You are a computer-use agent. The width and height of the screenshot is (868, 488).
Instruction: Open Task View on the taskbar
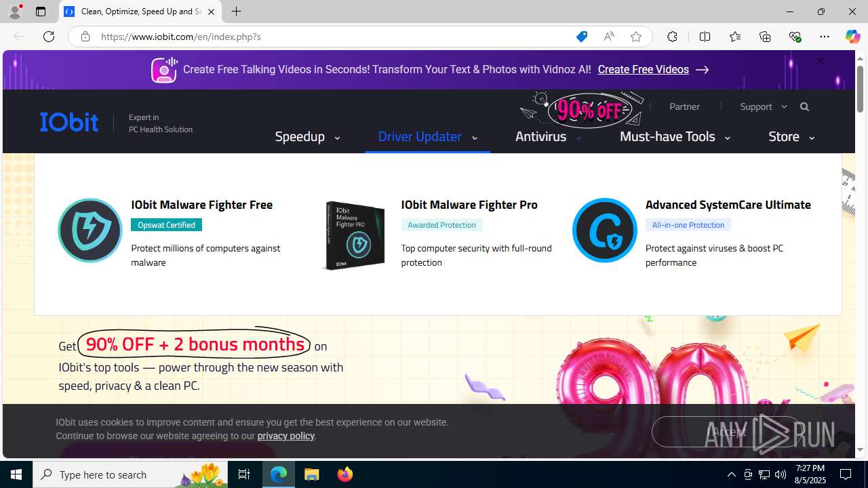pos(244,474)
